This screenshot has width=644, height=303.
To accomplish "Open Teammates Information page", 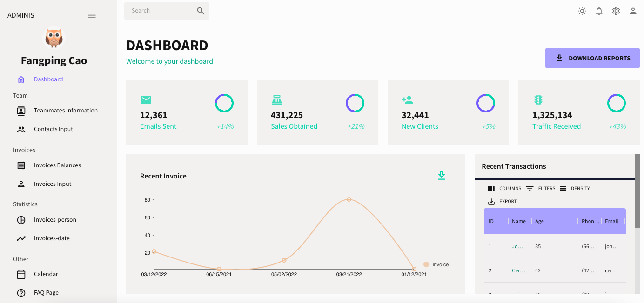I will [x=66, y=111].
